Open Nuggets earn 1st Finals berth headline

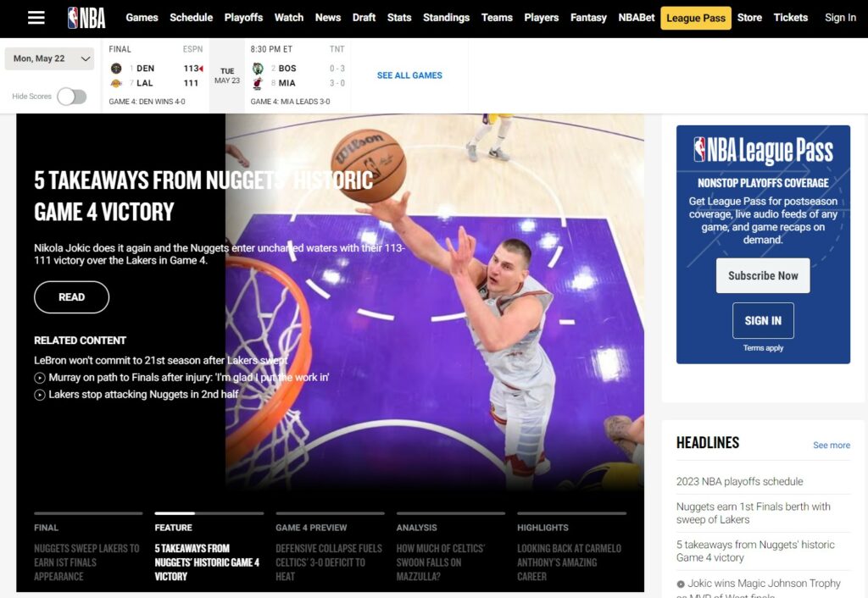[754, 513]
